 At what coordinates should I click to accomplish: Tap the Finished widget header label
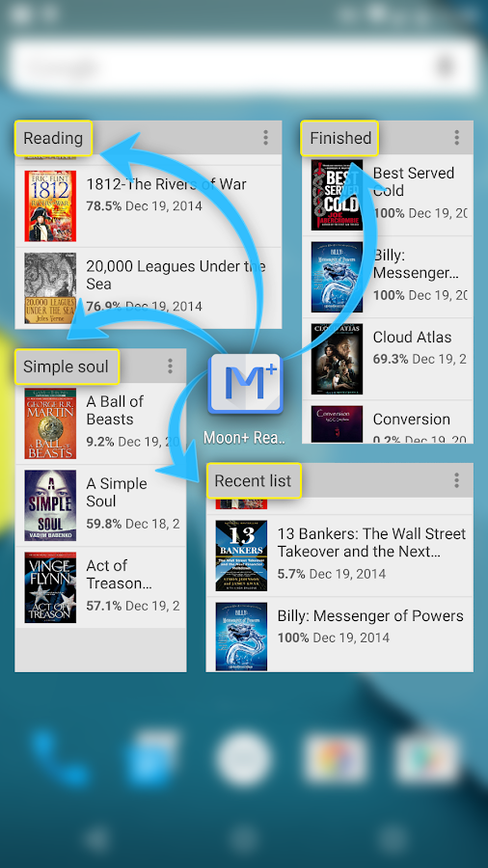339,138
